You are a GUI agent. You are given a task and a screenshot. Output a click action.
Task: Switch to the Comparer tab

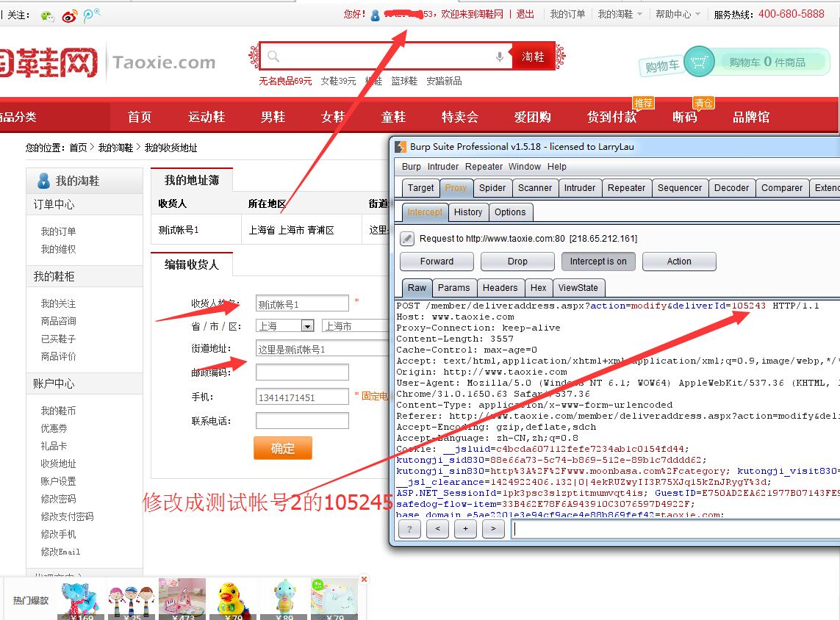point(782,188)
